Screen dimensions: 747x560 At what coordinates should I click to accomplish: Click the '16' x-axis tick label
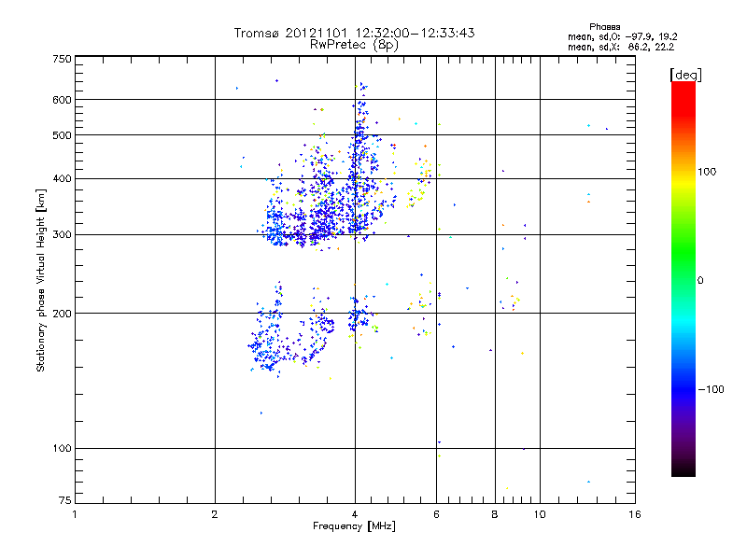click(635, 514)
